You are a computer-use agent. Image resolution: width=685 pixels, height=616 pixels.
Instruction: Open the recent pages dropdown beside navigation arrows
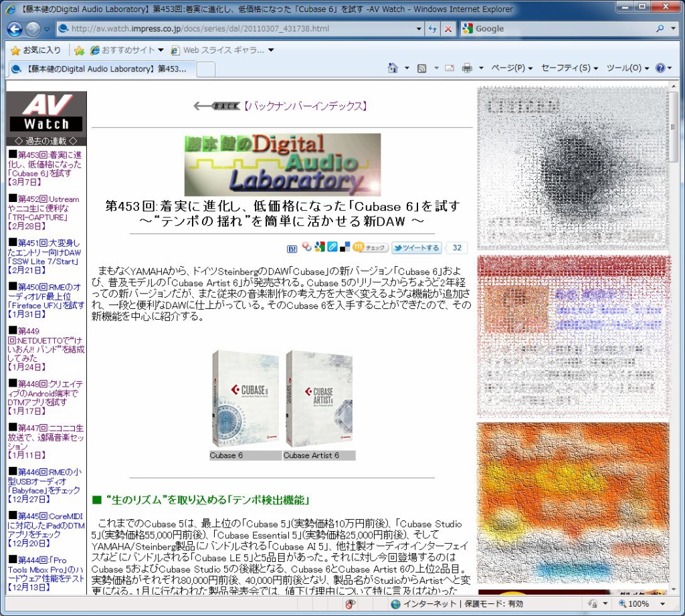47,29
